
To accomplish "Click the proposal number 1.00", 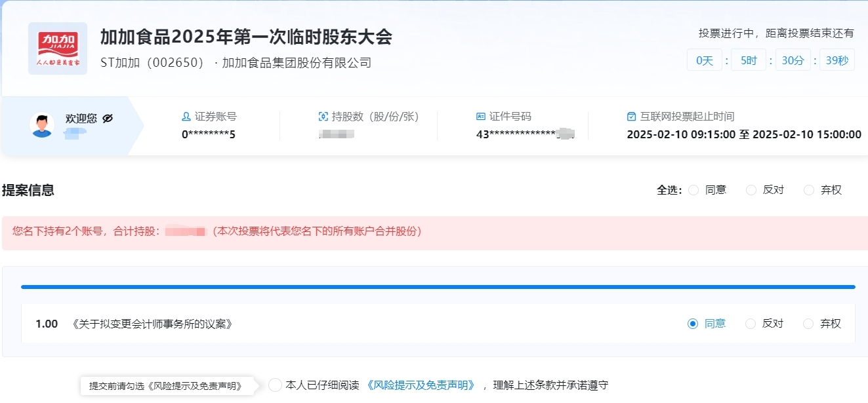I will pyautogui.click(x=47, y=324).
